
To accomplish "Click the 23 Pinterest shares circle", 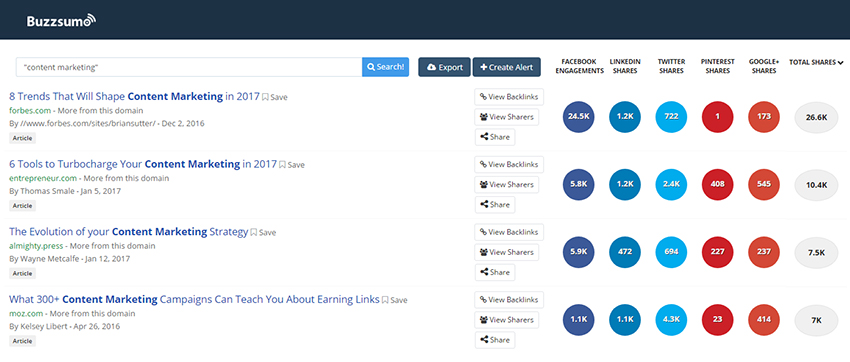I will point(718,320).
